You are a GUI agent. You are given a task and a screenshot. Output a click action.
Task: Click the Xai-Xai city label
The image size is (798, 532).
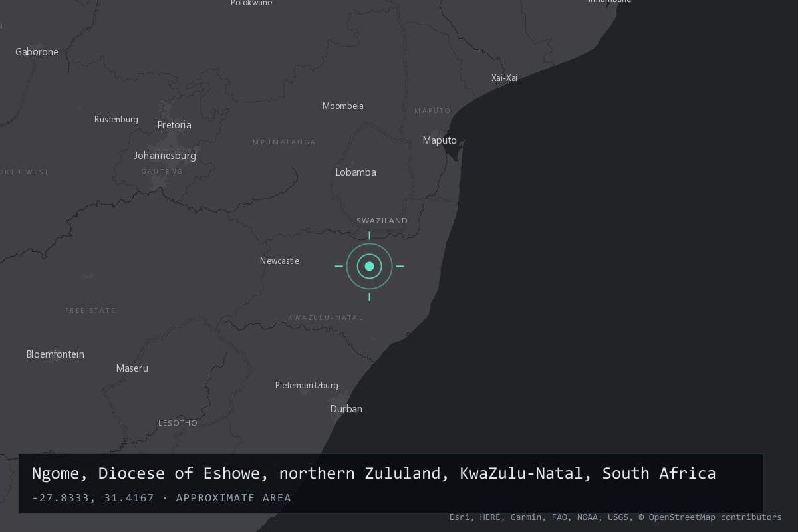[504, 78]
